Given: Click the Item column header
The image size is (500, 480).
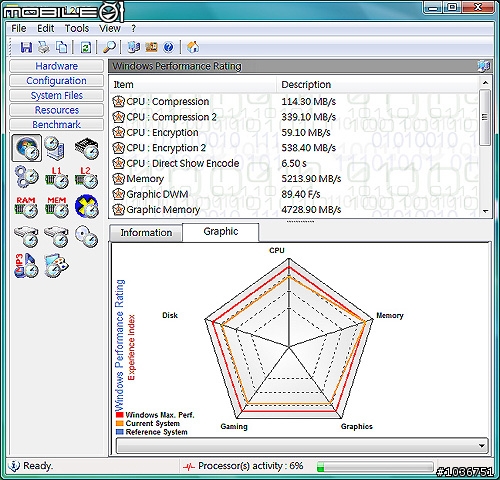Looking at the screenshot, I should pyautogui.click(x=193, y=85).
